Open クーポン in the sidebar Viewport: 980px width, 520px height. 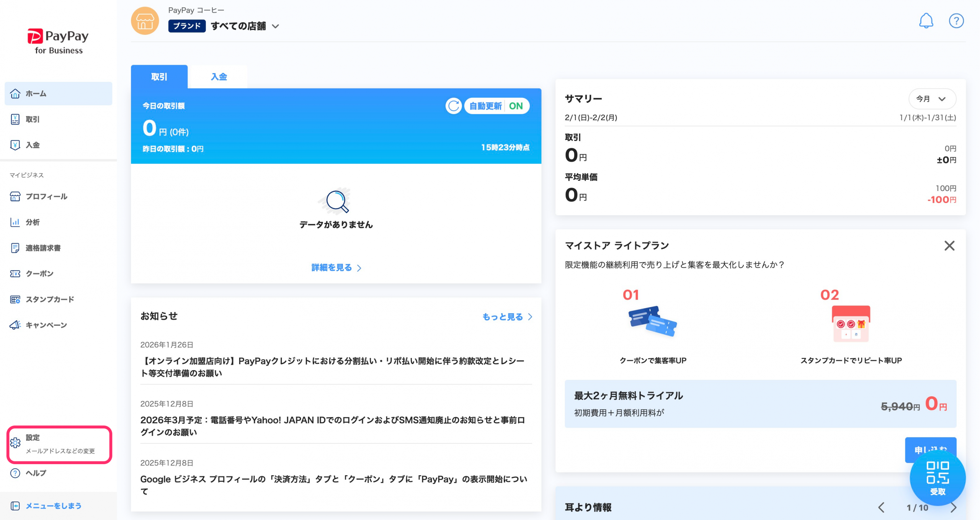39,273
